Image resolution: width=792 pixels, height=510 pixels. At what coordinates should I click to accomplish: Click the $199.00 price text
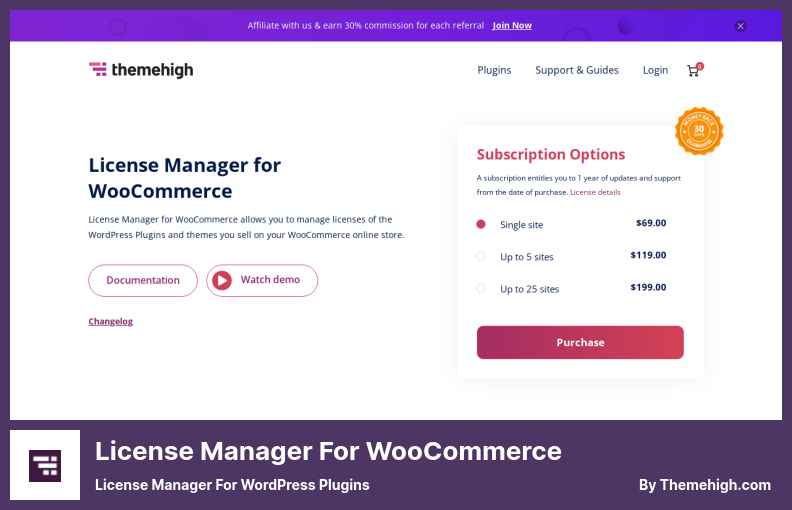(648, 287)
